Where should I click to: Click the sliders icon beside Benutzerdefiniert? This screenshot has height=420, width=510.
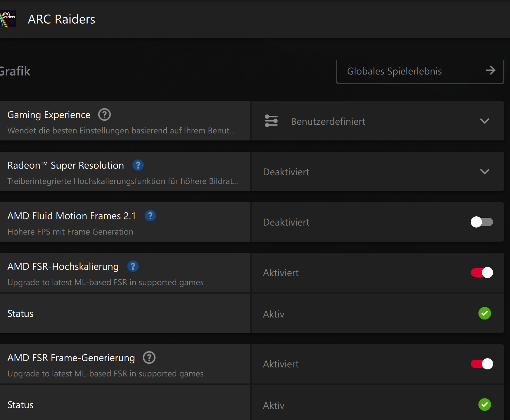[x=271, y=121]
